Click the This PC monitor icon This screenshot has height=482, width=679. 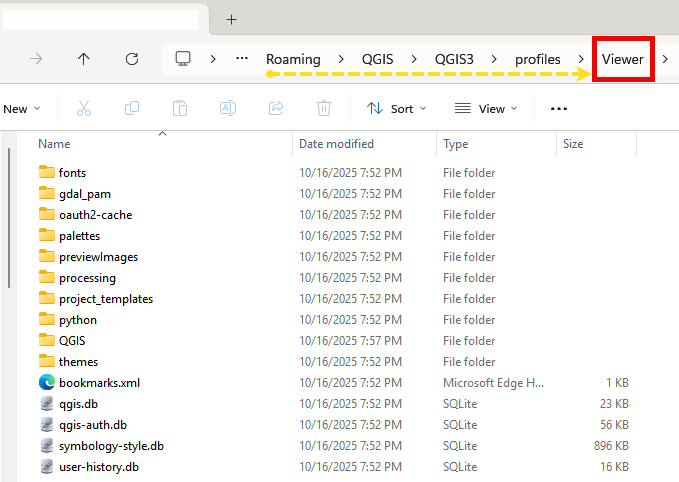[x=183, y=58]
